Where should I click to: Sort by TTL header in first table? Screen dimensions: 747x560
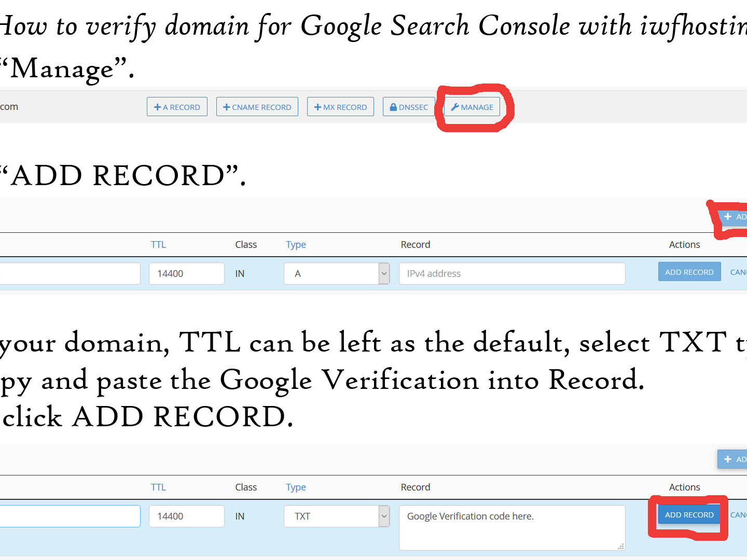158,244
